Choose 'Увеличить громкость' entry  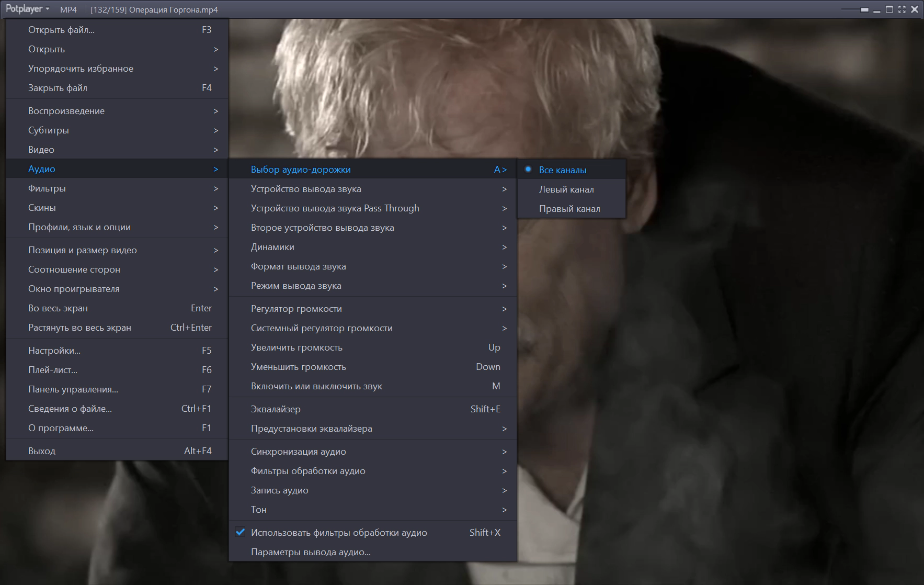click(373, 347)
